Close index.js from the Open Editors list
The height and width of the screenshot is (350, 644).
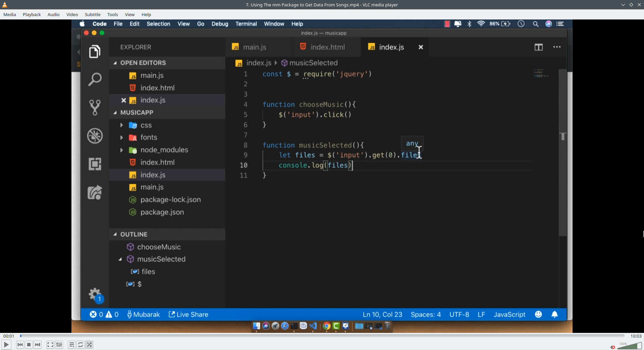click(x=123, y=100)
